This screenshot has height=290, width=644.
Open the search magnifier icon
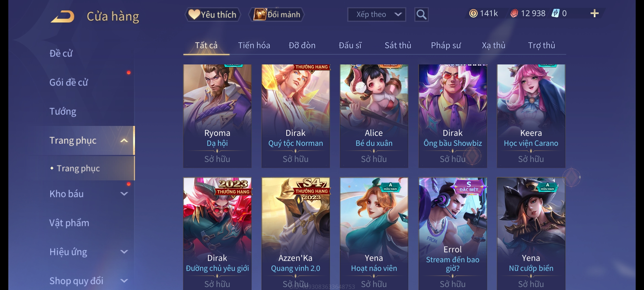point(421,15)
